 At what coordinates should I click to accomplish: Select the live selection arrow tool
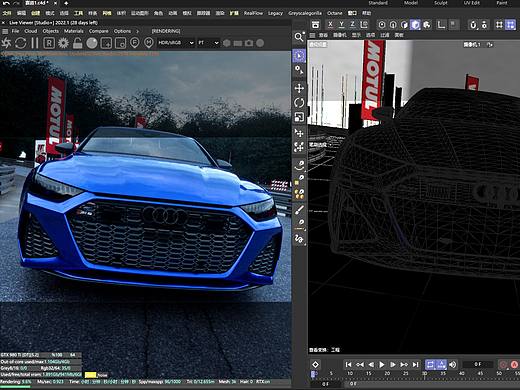click(x=299, y=56)
